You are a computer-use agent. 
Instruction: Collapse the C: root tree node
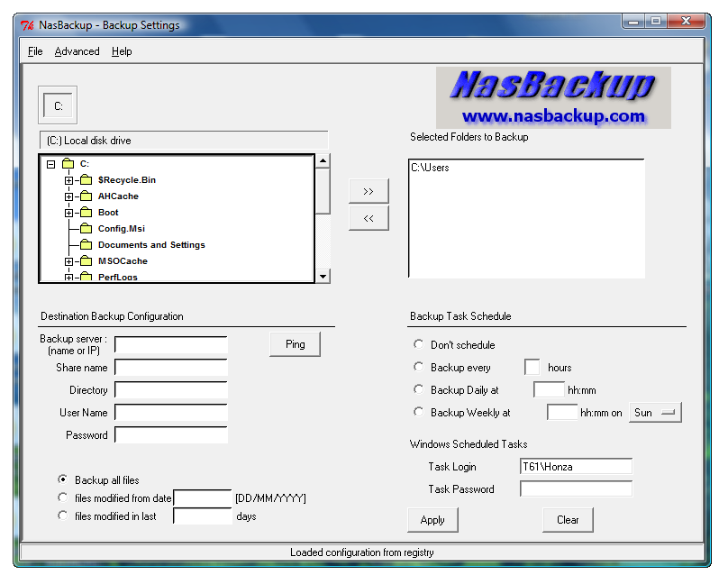point(51,164)
